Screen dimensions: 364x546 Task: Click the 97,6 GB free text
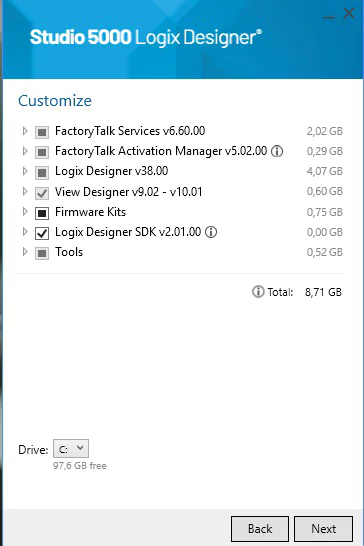(x=80, y=466)
